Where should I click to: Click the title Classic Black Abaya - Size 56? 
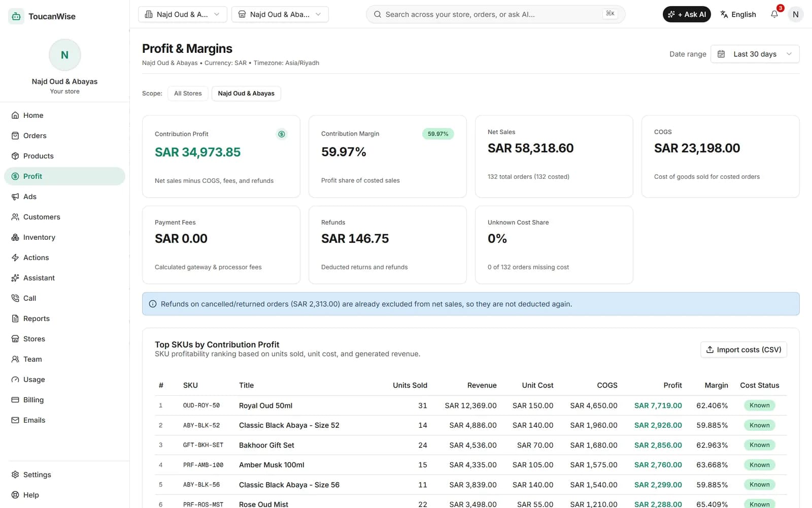[x=289, y=485]
